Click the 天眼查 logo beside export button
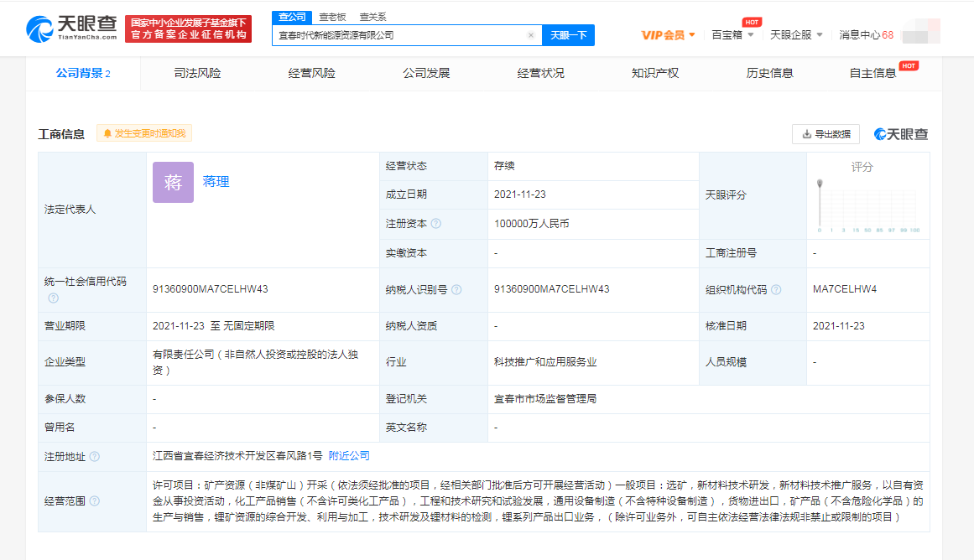 [x=901, y=134]
